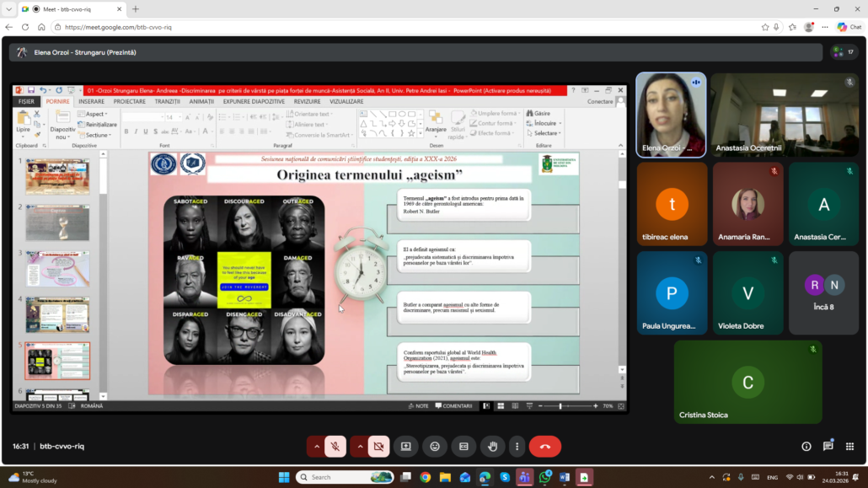Bookmark this page with the star icon
The height and width of the screenshot is (488, 868).
(765, 27)
